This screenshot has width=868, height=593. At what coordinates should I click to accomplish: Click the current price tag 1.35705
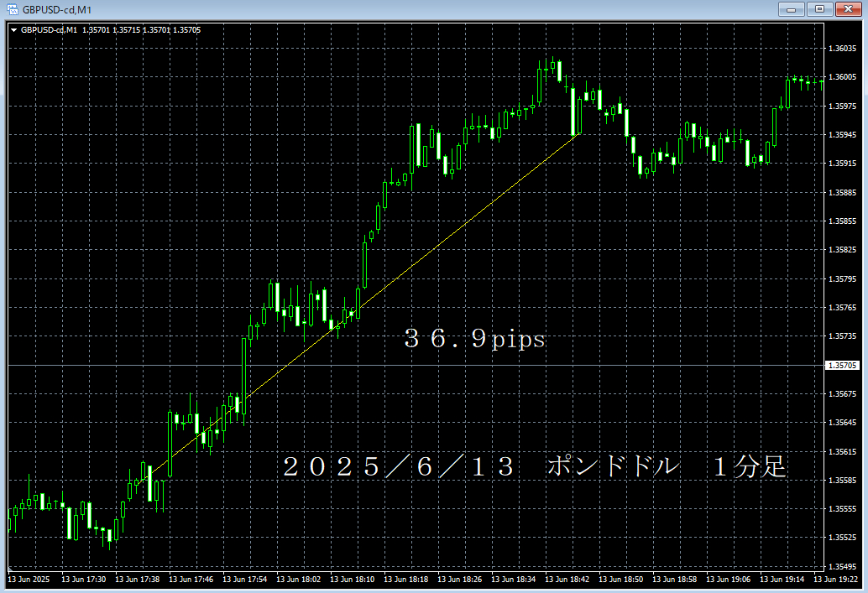click(842, 365)
